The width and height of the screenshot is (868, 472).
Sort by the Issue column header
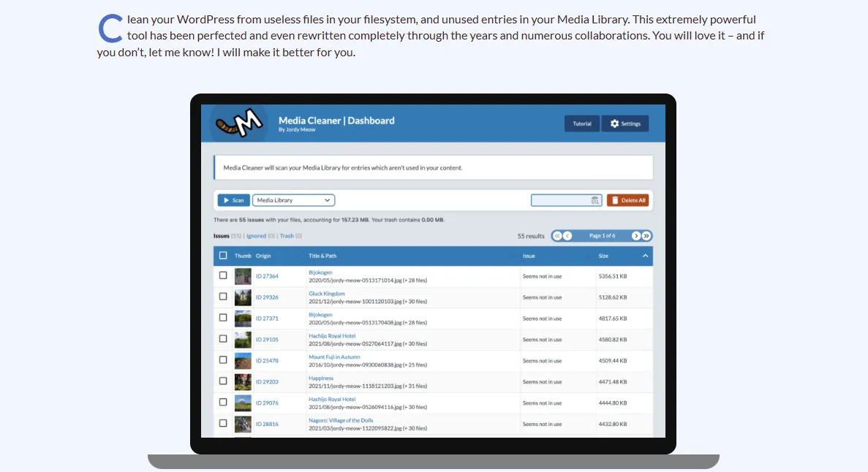point(529,256)
